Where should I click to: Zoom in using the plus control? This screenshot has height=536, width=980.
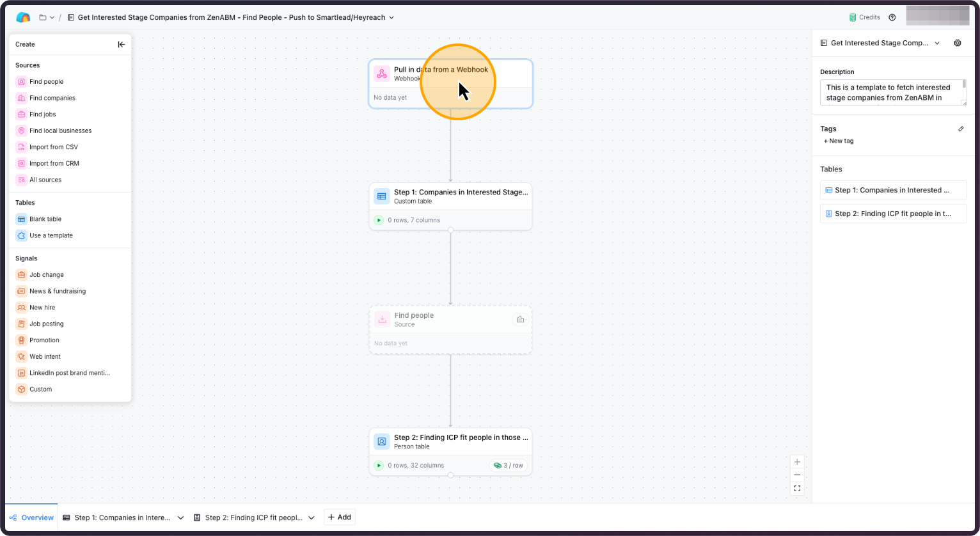(797, 461)
